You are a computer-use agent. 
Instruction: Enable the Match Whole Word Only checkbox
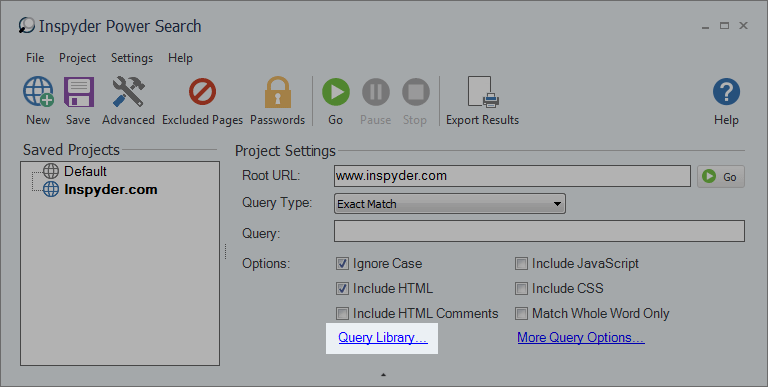(521, 314)
